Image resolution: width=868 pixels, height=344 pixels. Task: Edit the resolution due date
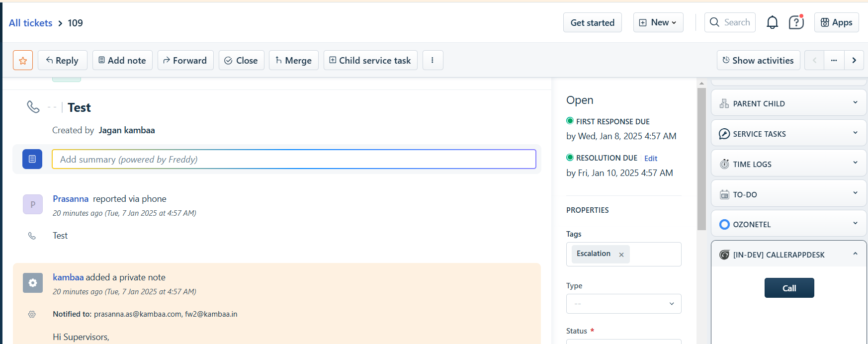[650, 158]
